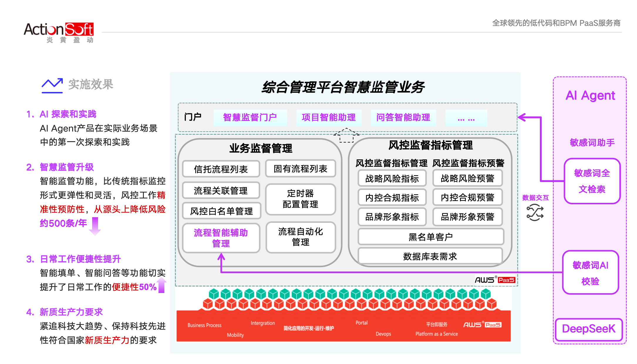
Task: Click the purple 流程智能辅助管理 box
Action: click(x=221, y=238)
